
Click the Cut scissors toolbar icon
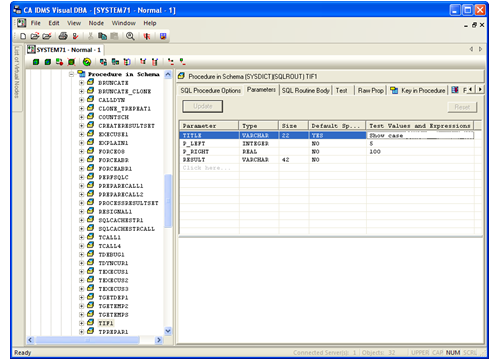click(90, 36)
